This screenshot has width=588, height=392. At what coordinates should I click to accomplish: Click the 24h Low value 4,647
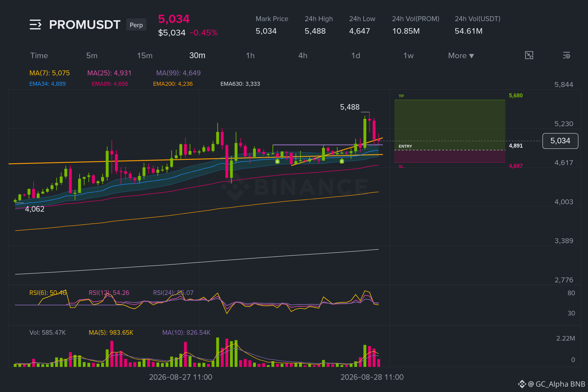pyautogui.click(x=360, y=31)
